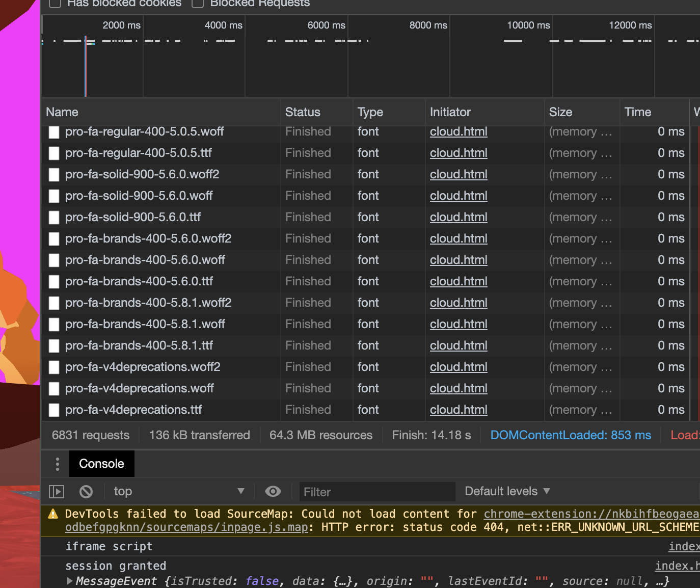
Task: Open the top frame context dropdown
Action: 179,491
